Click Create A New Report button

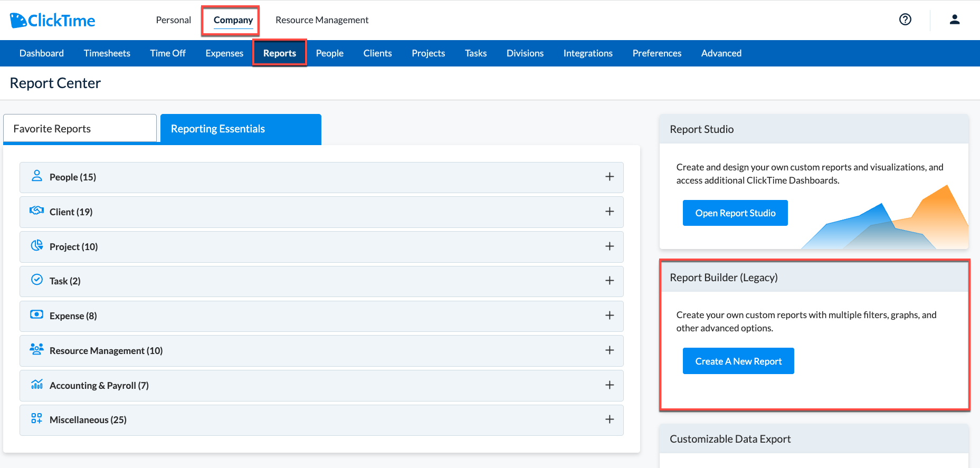point(738,361)
